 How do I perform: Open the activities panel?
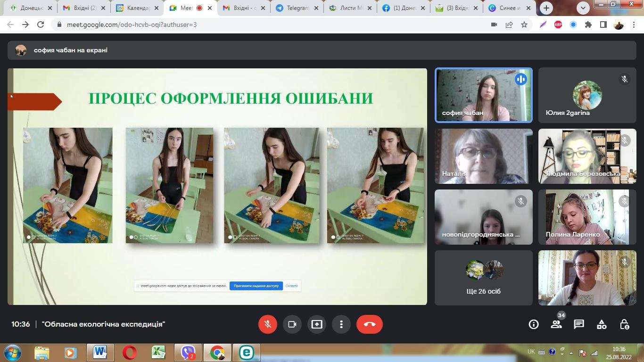602,324
